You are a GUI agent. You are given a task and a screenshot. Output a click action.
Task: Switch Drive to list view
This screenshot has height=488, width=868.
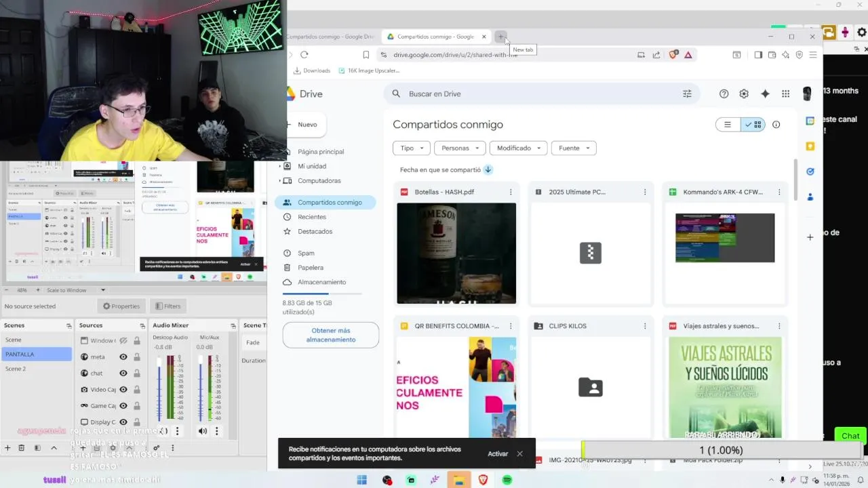728,125
